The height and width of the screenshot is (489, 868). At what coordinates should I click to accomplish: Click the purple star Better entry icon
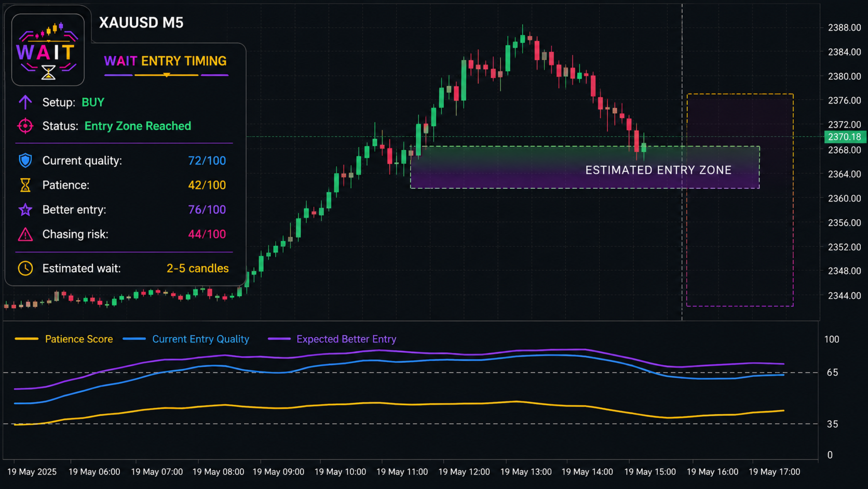(25, 209)
